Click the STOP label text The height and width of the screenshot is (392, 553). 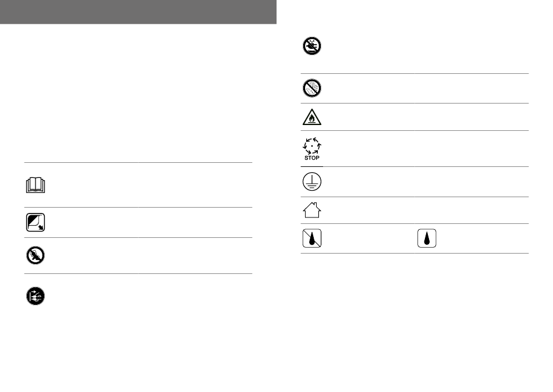coord(312,158)
